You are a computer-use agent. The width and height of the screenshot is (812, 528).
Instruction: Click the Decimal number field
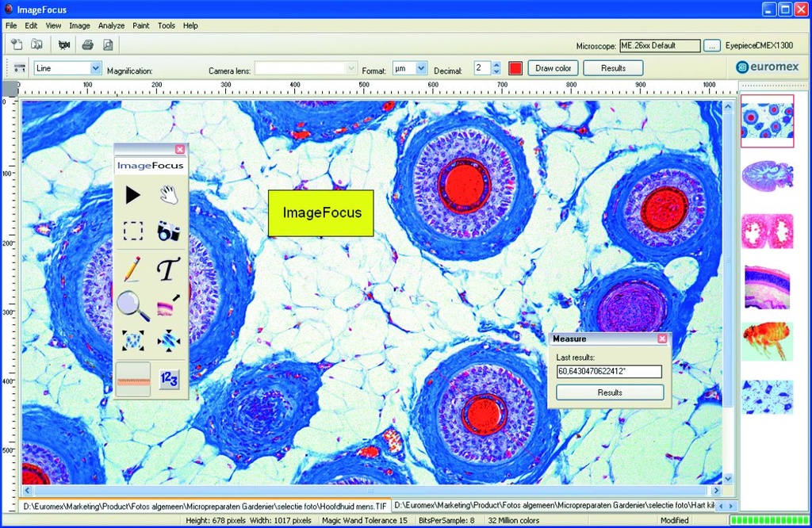pos(483,68)
